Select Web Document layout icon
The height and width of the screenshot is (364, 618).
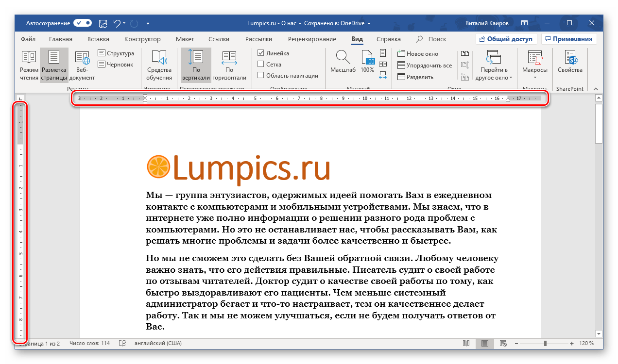82,66
